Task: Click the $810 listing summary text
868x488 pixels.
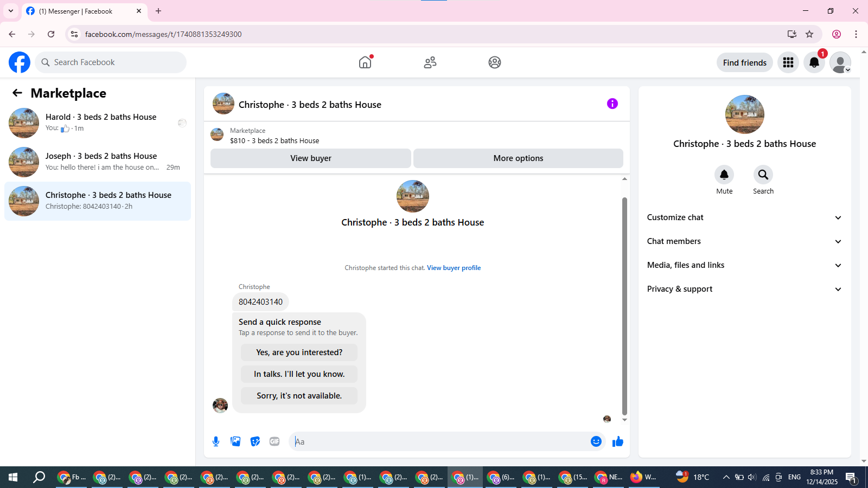Action: click(x=275, y=140)
